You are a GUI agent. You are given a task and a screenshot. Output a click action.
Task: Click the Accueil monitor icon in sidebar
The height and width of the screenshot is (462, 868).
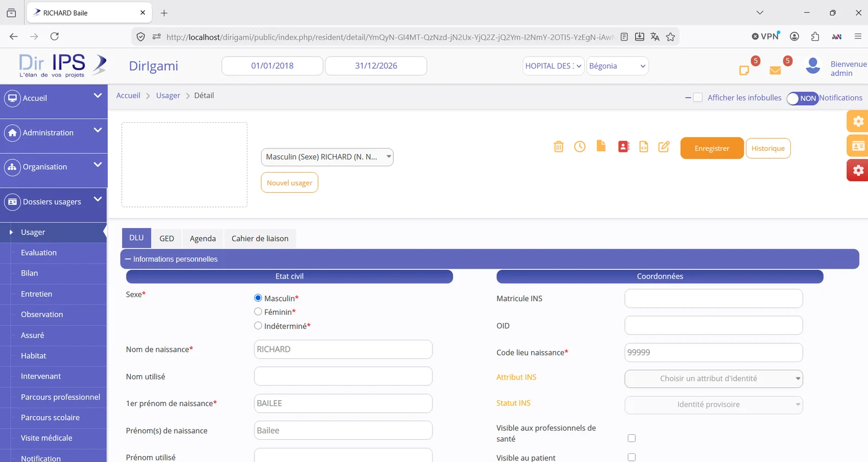(12, 98)
